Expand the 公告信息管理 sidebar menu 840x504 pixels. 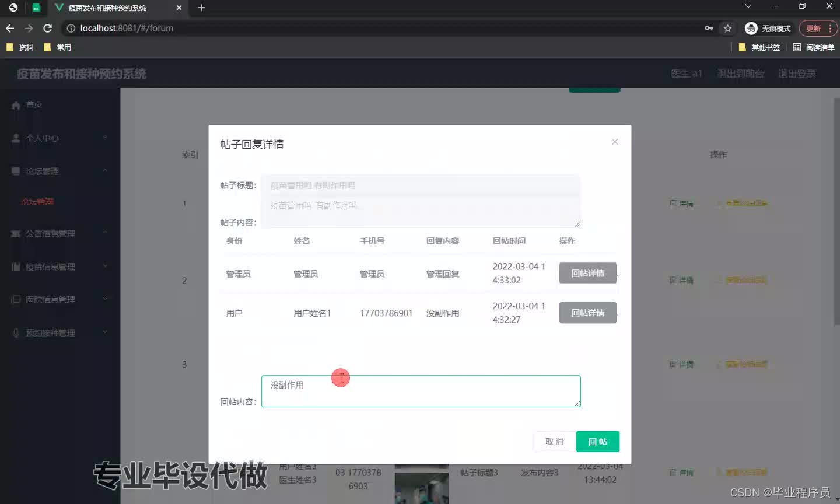(60, 233)
